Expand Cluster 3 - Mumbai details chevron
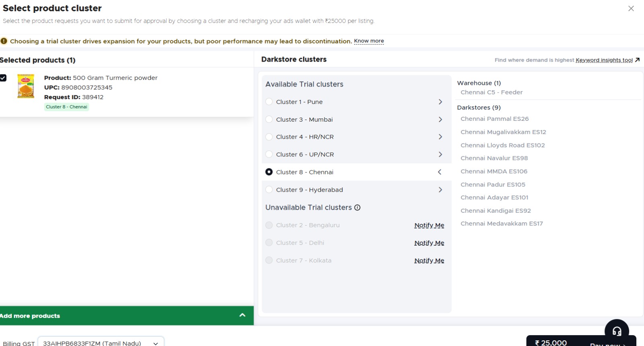Viewport: 644px width, 346px height. (x=440, y=120)
